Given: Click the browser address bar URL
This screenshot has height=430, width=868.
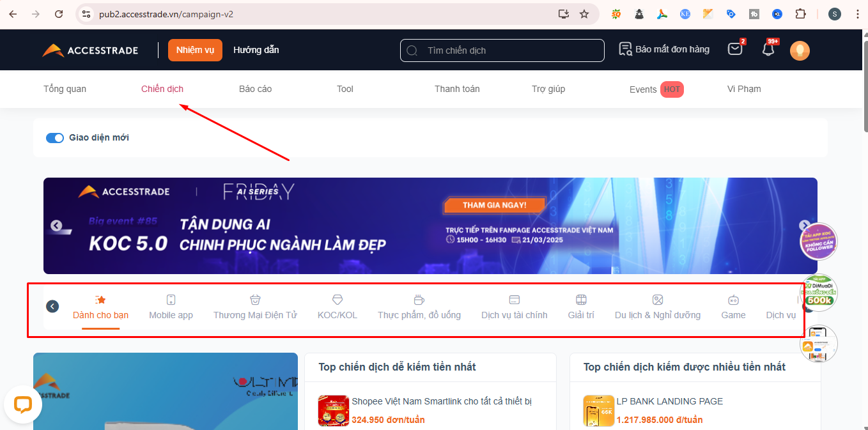Looking at the screenshot, I should pyautogui.click(x=166, y=14).
